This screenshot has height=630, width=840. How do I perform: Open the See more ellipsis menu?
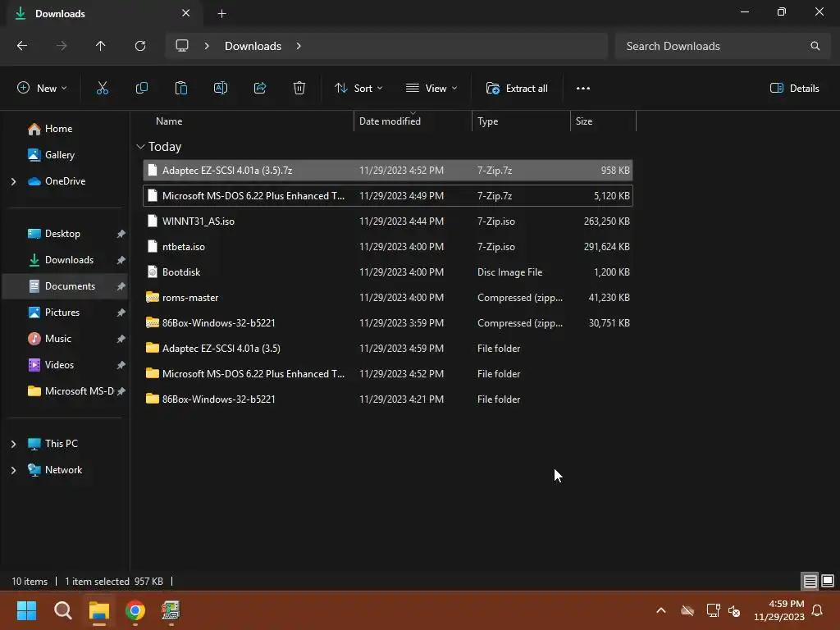point(583,89)
